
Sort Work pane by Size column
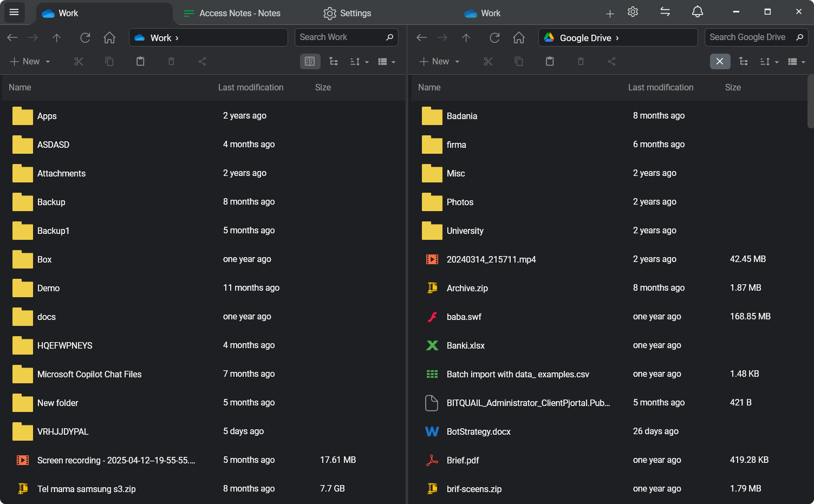tap(323, 87)
